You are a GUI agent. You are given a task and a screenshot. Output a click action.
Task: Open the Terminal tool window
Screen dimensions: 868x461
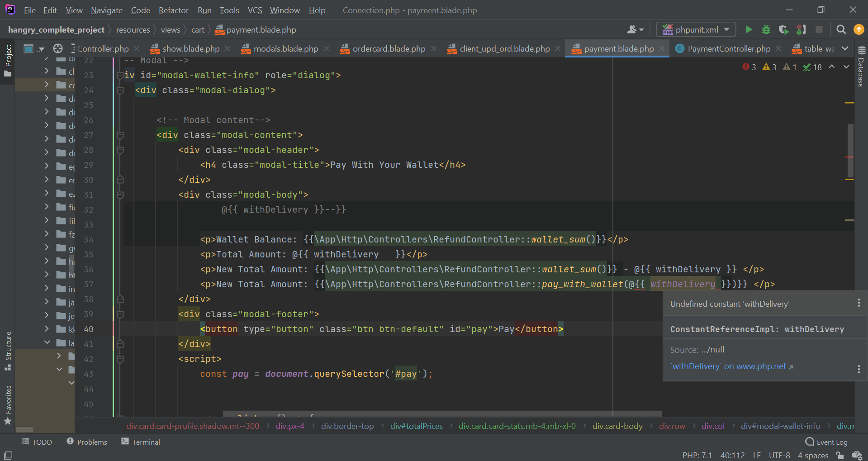pos(141,442)
